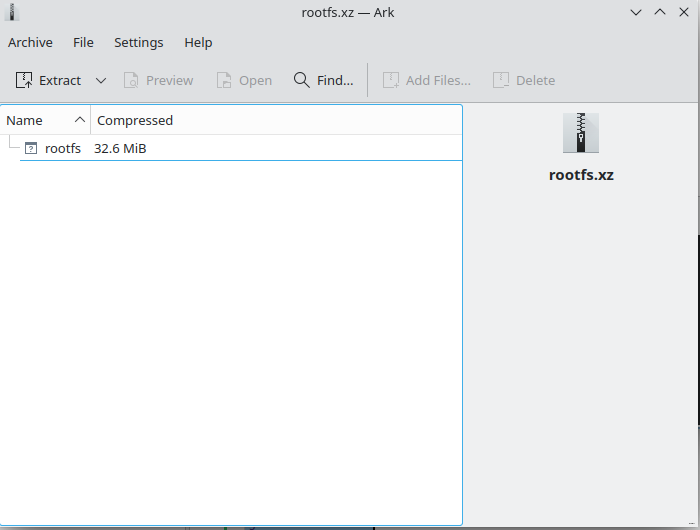Click the Find magnifier icon
700x530 pixels.
tap(301, 80)
